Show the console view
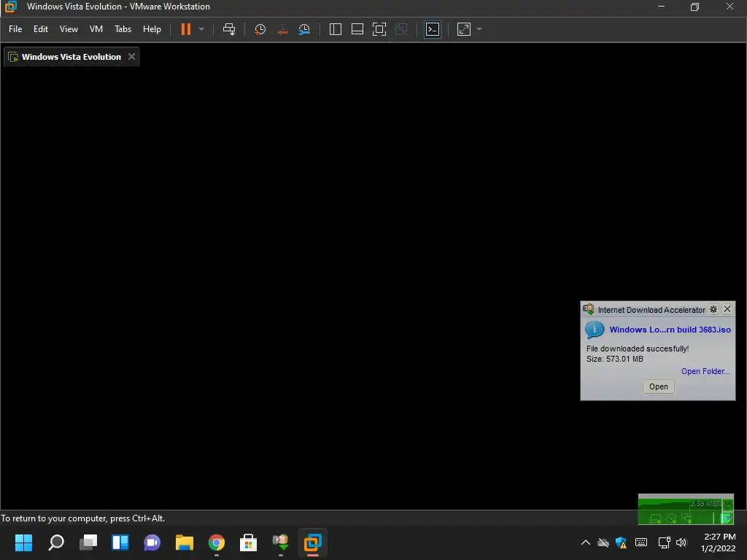Screen dimensions: 747x560 point(433,29)
